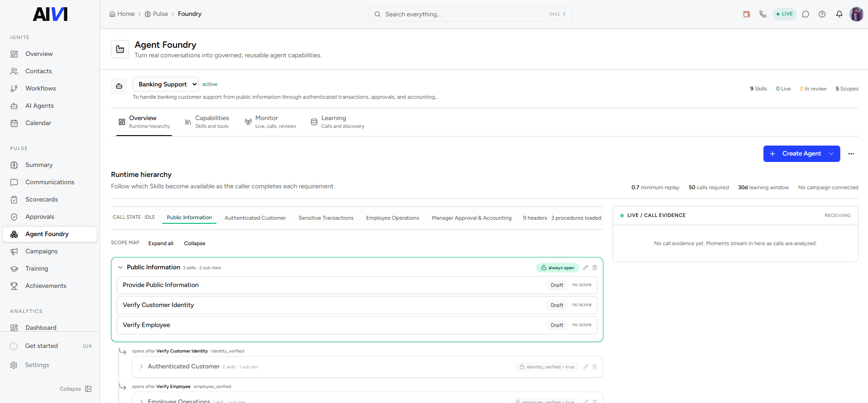Viewport: 868px width, 403px height.
Task: Open the notifications bell
Action: 839,14
